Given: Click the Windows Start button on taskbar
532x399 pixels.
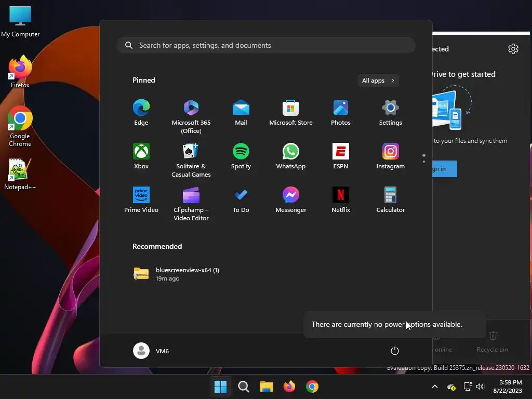Looking at the screenshot, I should click(220, 387).
